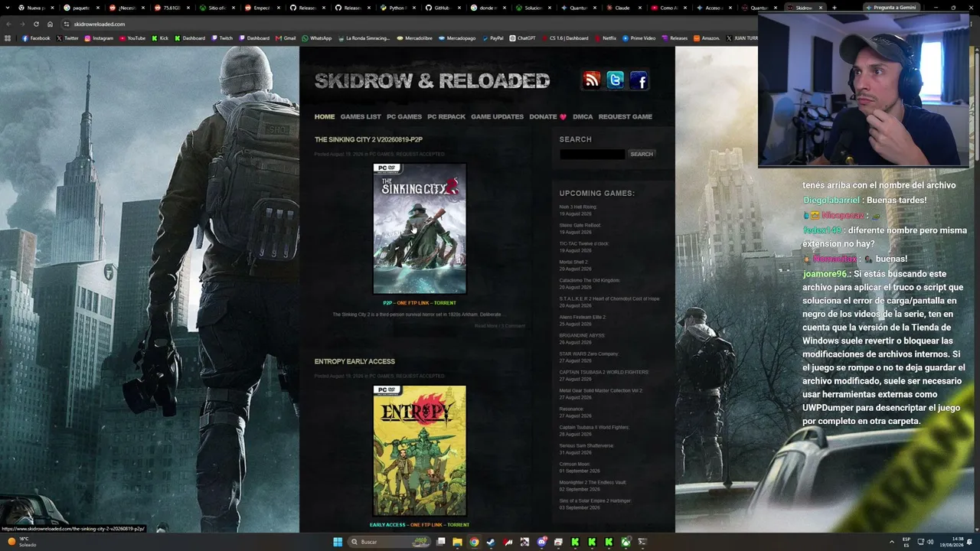Click 'Resonance' upcoming entry
Viewport: 980px width, 551px height.
pyautogui.click(x=571, y=409)
